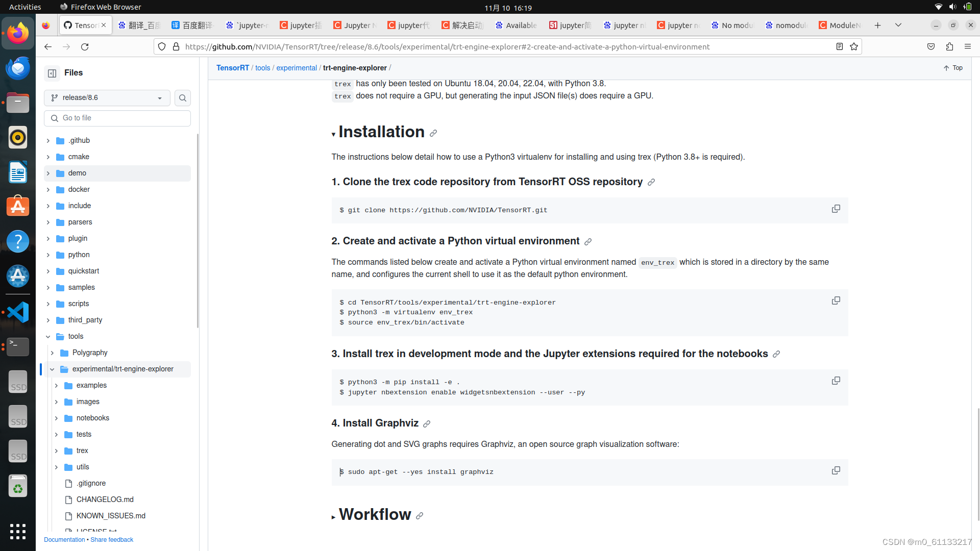Screen dimensions: 980x551
Task: Toggle Firefox reader view
Action: click(x=840, y=46)
